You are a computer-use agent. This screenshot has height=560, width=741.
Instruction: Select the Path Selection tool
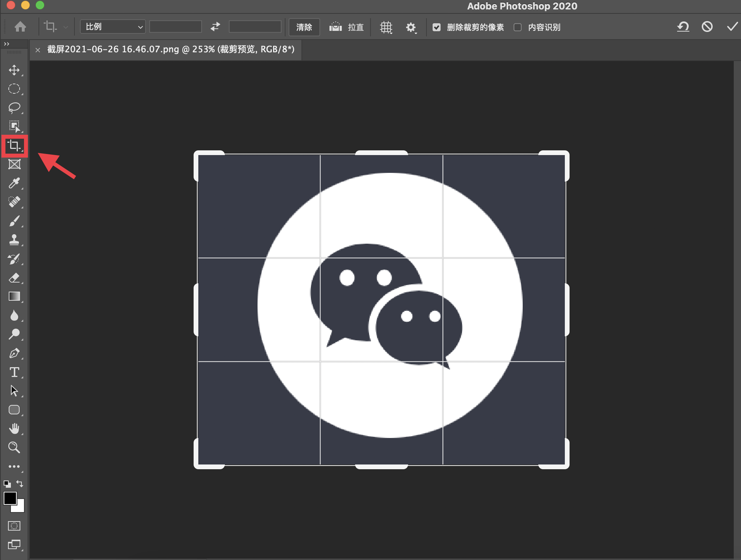tap(14, 391)
